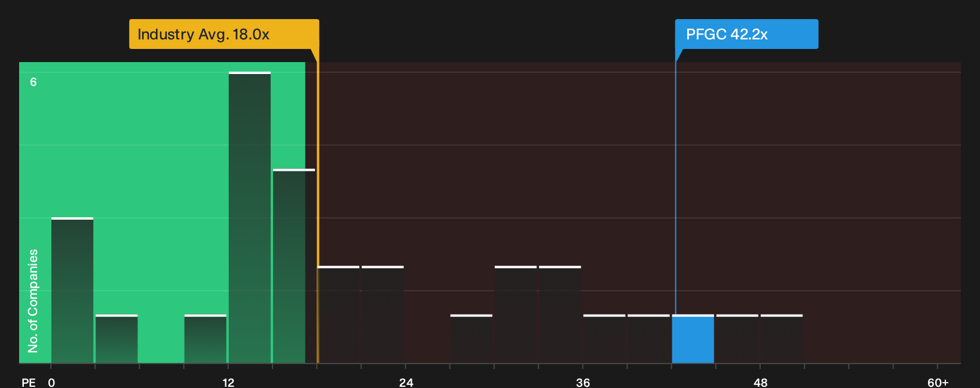
Task: Select the bar for PE 45 to 48
Action: [x=737, y=339]
